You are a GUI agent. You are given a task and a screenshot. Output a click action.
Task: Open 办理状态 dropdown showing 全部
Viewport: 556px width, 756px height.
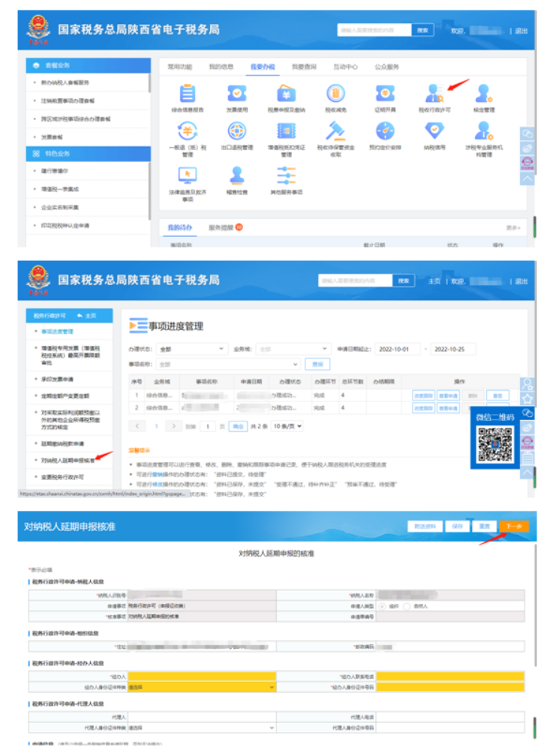click(191, 349)
